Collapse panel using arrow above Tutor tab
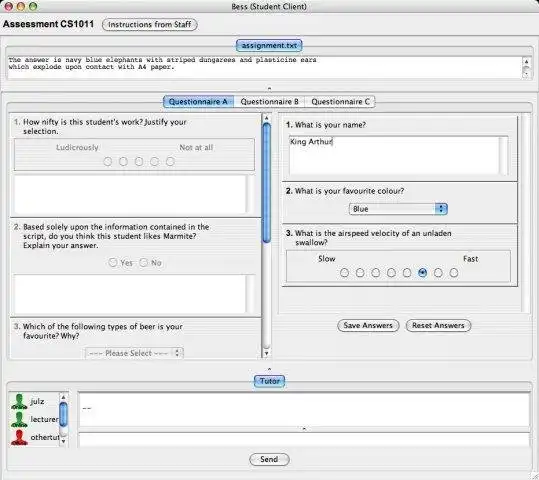This screenshot has width=539, height=480. click(269, 369)
